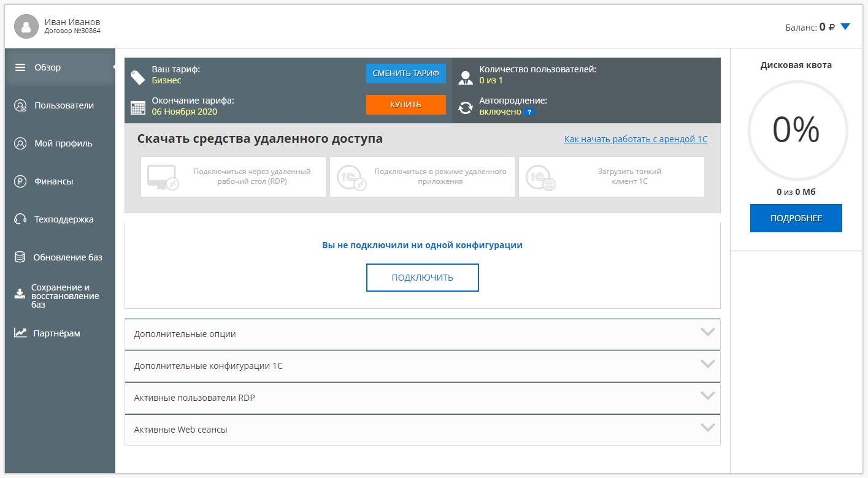Expand the Активные Web сеансы section
The height and width of the screenshot is (478, 868).
[x=707, y=428]
